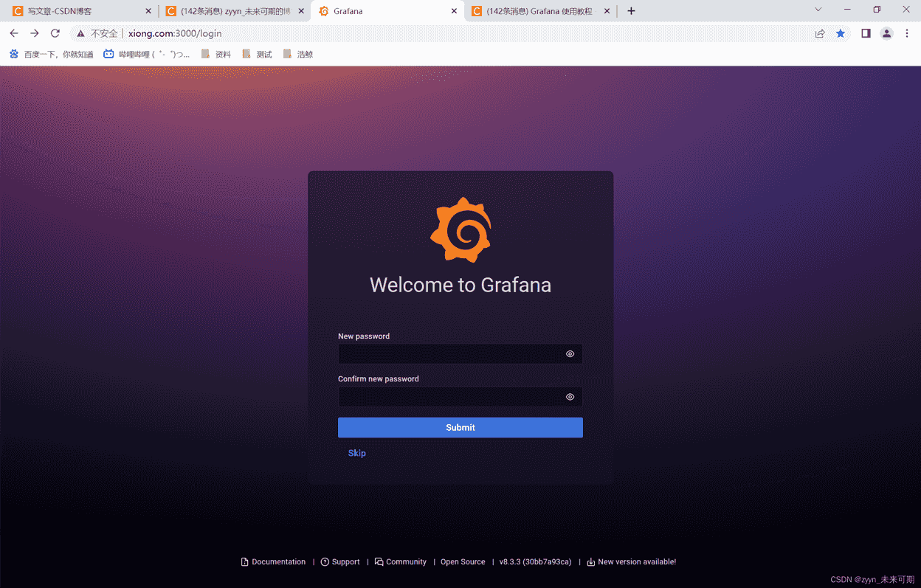Viewport: 921px width, 588px height.
Task: Skip changing the password
Action: point(357,453)
